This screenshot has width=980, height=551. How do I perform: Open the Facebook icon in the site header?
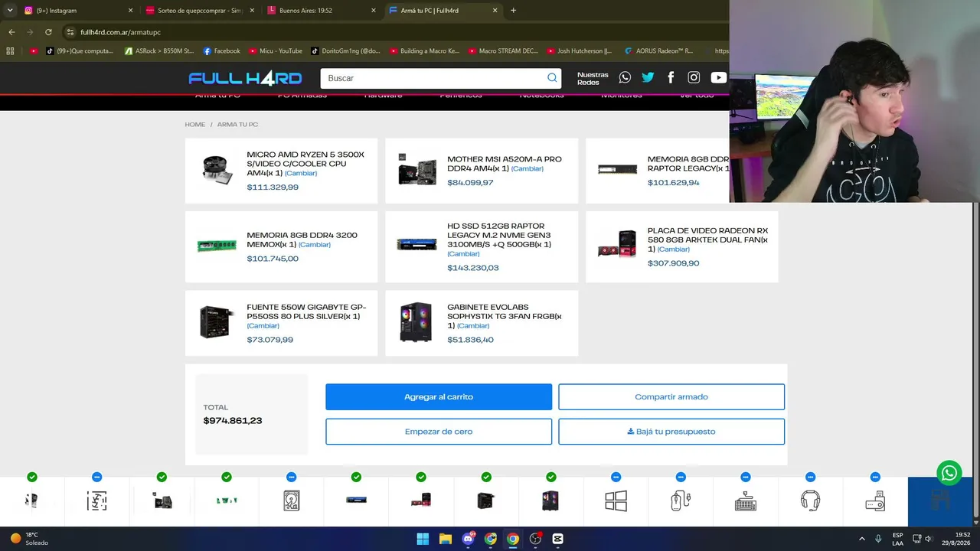coord(671,77)
